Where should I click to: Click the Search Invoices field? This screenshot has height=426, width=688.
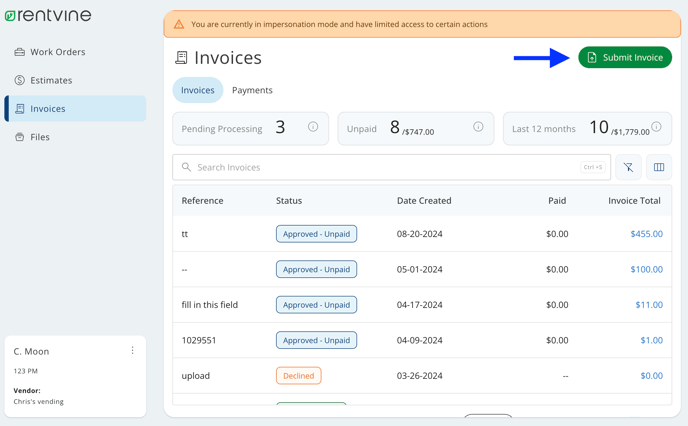(391, 167)
